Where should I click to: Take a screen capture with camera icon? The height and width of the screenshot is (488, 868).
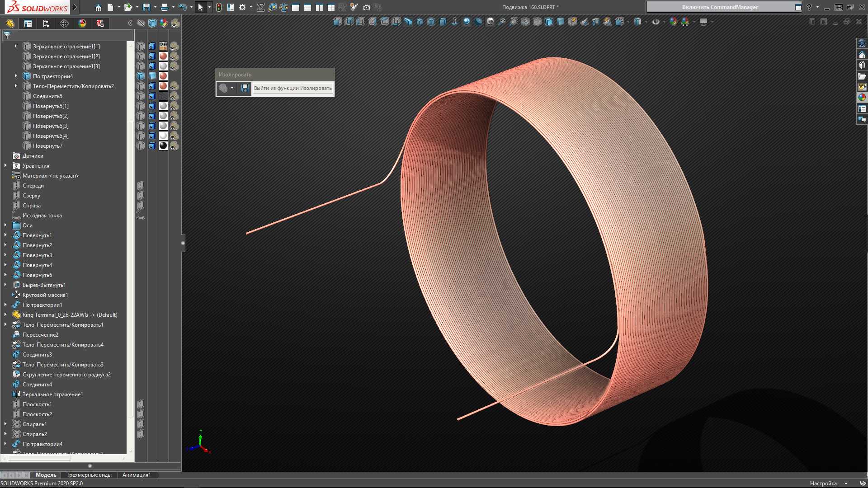(x=366, y=7)
